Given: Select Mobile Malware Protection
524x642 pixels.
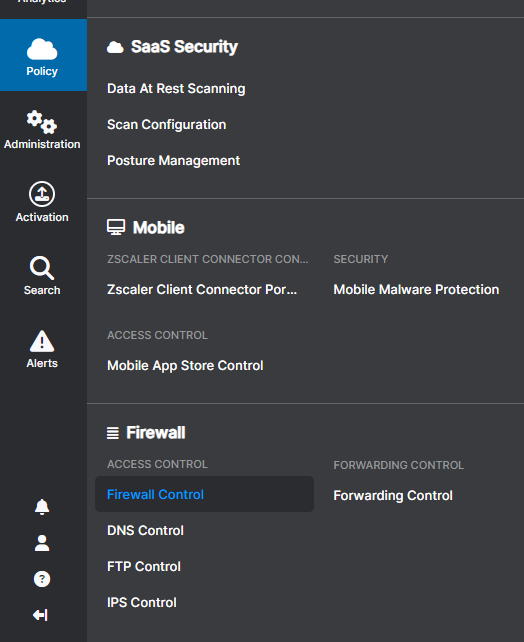Looking at the screenshot, I should tap(416, 289).
